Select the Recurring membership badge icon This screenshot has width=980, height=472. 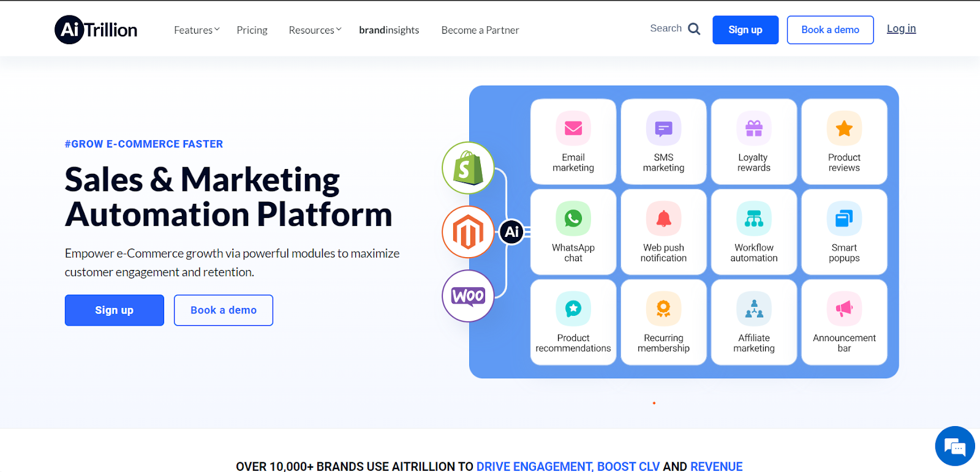pos(663,309)
